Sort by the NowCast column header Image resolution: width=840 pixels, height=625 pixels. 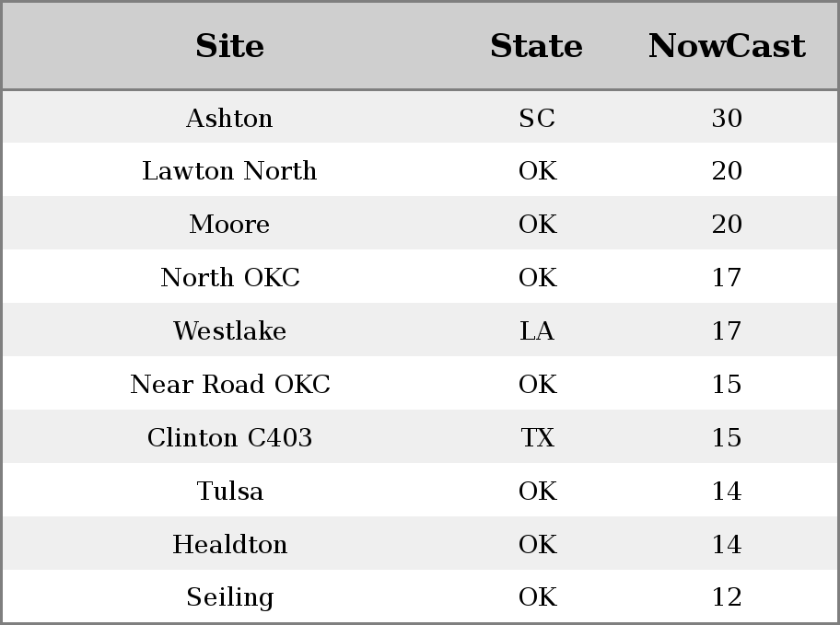[727, 46]
